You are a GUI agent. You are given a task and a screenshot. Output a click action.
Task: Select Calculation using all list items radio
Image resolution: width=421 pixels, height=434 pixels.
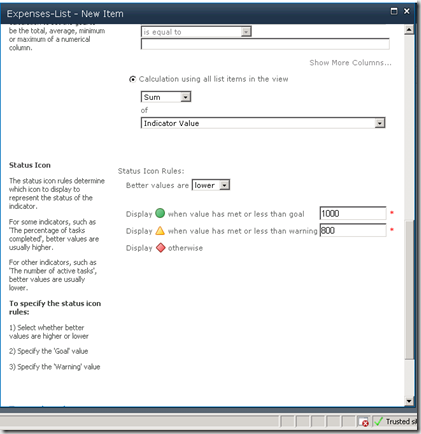pos(132,79)
